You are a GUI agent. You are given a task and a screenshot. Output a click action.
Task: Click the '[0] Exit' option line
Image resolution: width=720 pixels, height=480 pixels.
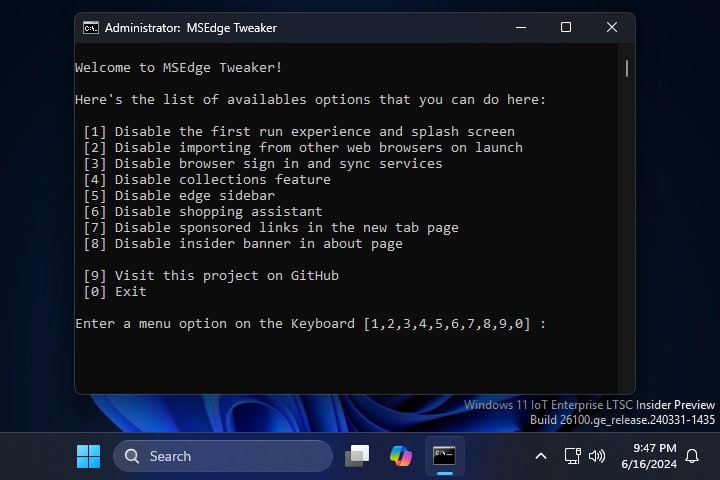115,292
